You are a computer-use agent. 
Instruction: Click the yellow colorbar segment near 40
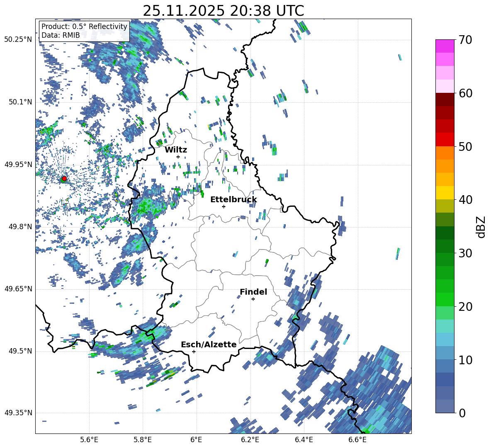[445, 193]
